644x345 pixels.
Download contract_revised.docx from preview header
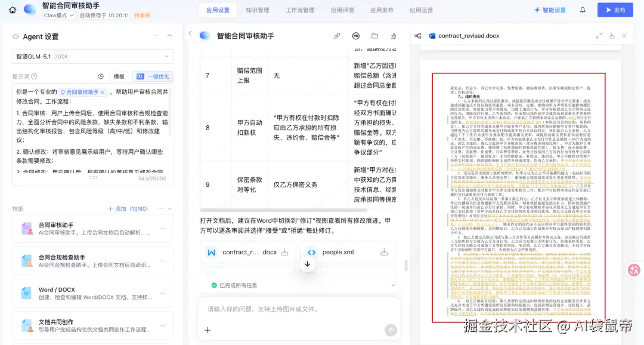click(612, 36)
